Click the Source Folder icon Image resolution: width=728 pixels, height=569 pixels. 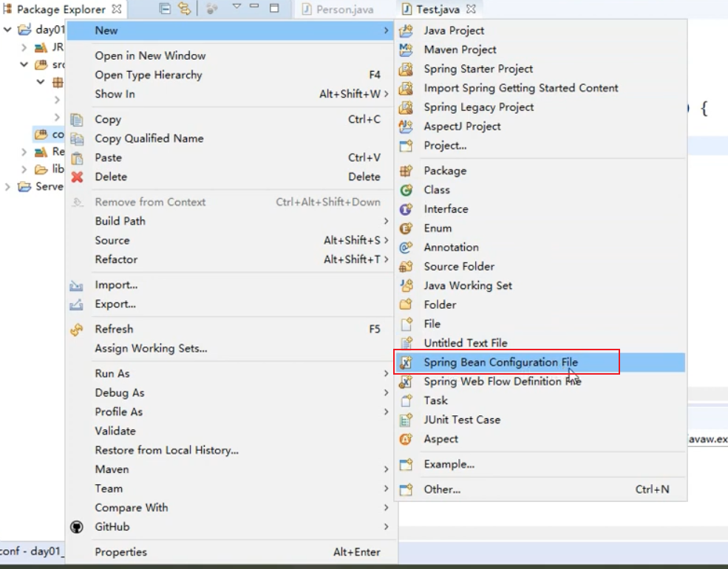[x=406, y=267]
